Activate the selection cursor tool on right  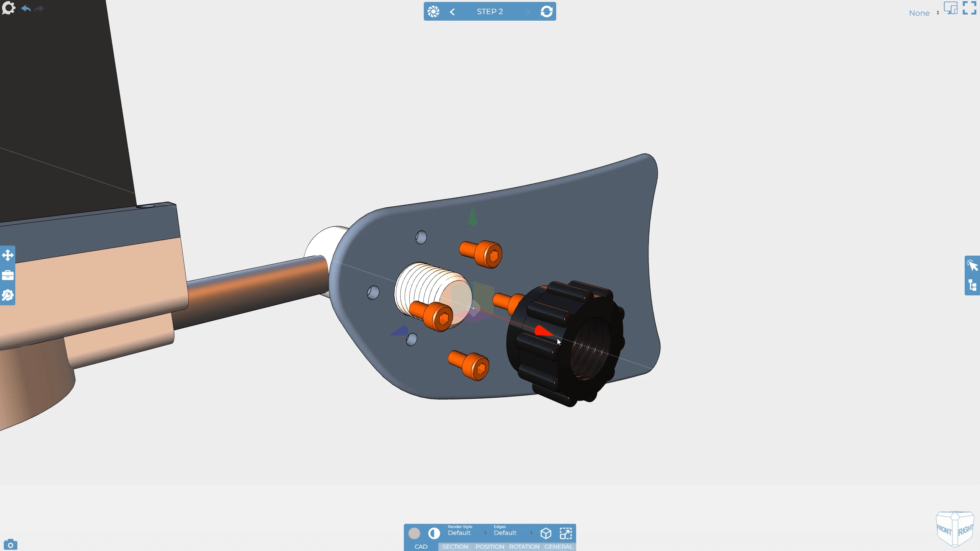(972, 265)
